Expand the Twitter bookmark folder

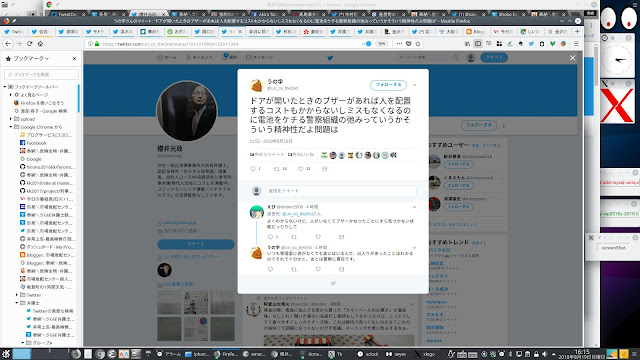[17, 295]
